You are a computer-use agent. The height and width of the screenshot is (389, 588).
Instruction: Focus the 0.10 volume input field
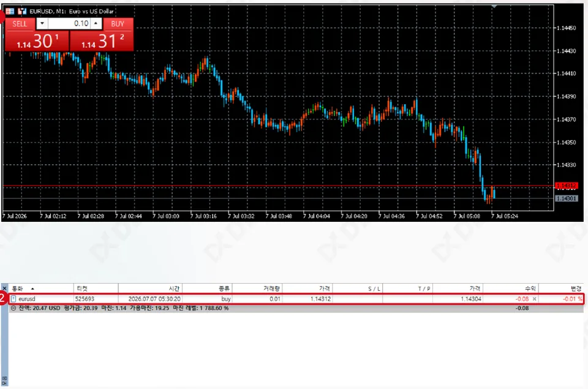coord(69,23)
